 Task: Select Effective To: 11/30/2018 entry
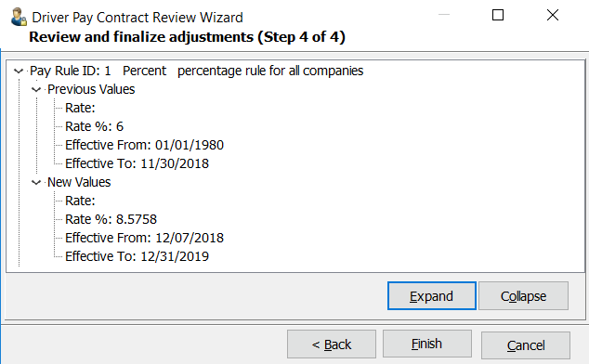137,163
